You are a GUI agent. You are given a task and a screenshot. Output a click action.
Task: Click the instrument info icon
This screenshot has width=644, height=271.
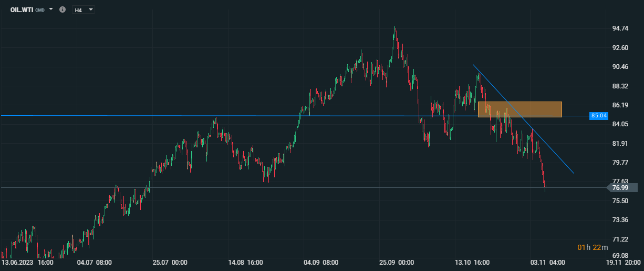(x=63, y=9)
